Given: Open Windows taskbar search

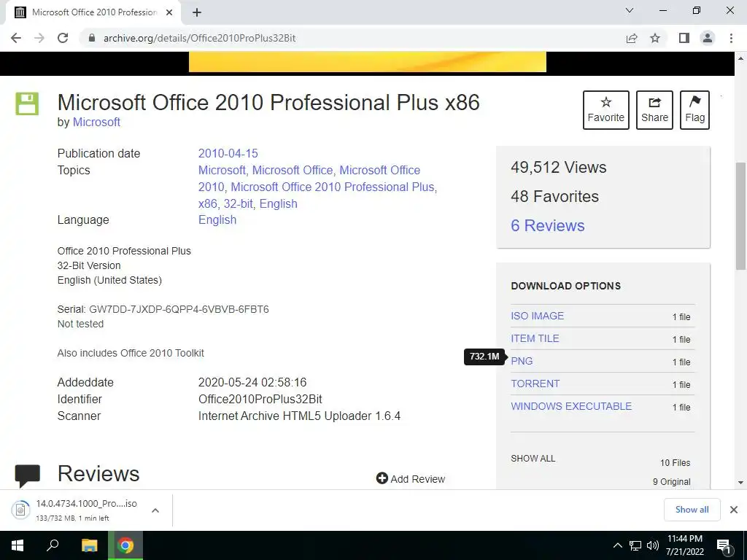Looking at the screenshot, I should tap(53, 545).
